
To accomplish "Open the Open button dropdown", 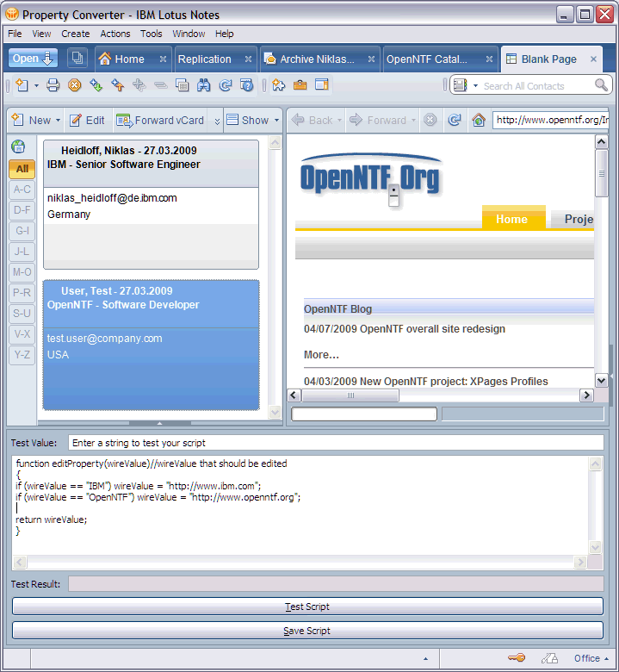I will [x=33, y=59].
